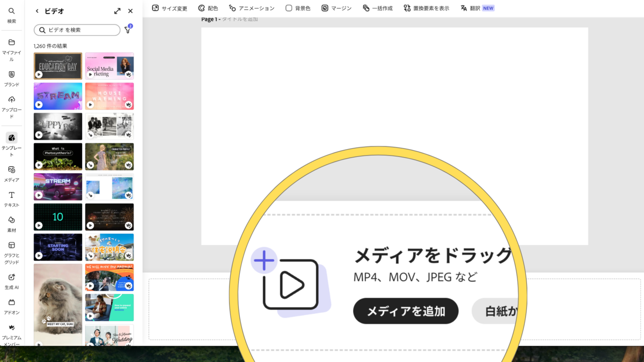Click タイトルを追加 page title field

[x=240, y=19]
